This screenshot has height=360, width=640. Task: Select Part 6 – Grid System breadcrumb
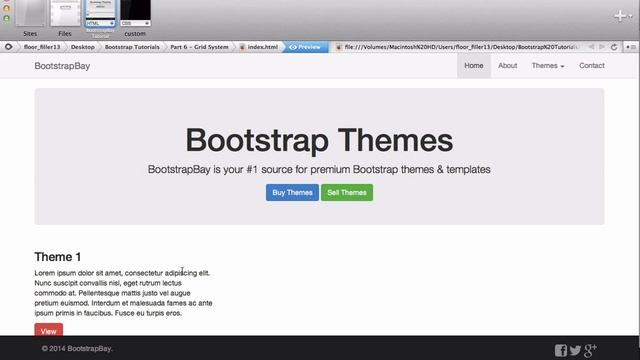[x=199, y=47]
